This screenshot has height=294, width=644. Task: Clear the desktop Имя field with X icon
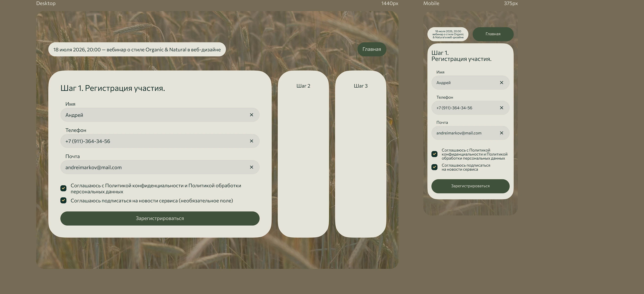click(252, 115)
